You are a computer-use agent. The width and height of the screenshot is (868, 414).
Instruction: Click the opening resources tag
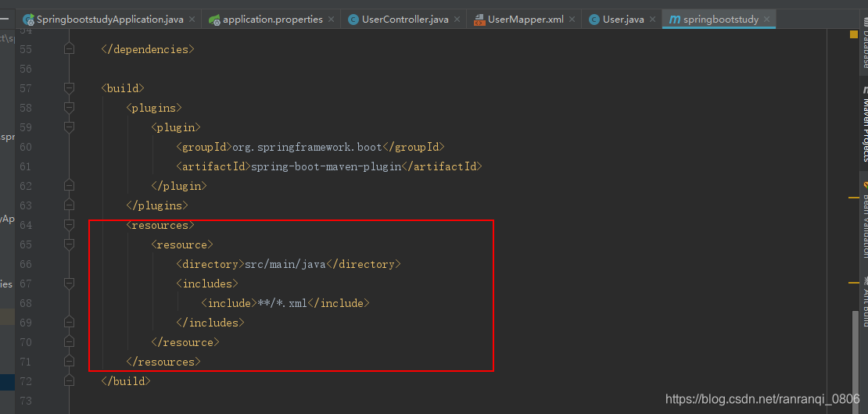point(160,225)
